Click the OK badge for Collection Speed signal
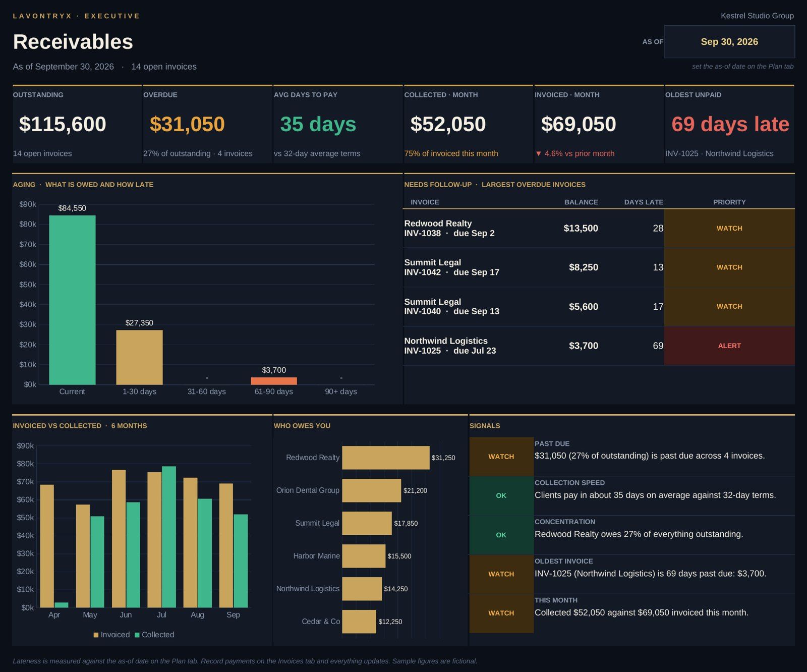The image size is (807, 672). [501, 495]
